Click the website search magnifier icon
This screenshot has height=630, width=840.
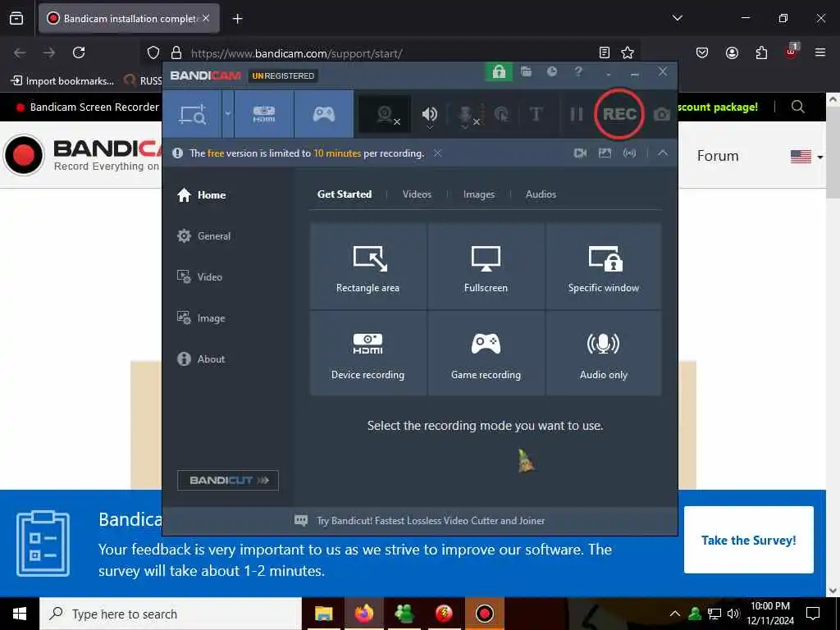(x=797, y=107)
